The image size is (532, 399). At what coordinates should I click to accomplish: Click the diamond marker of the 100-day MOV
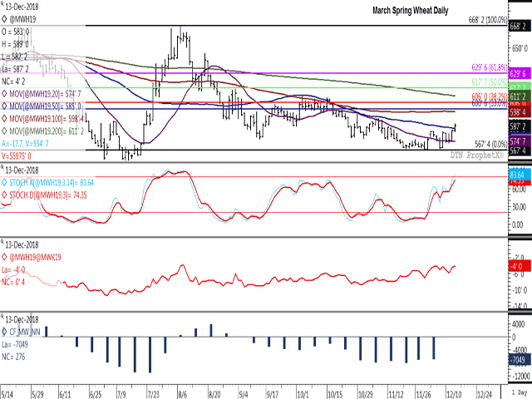pos(4,119)
